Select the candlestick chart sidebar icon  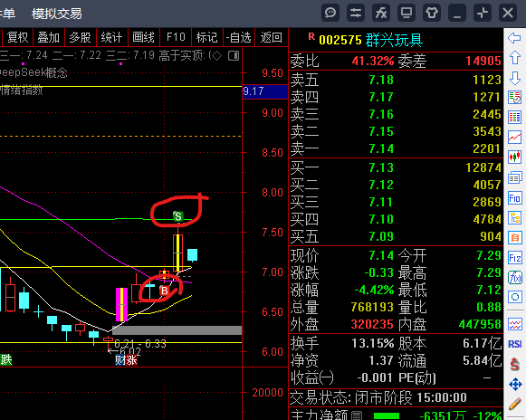click(514, 157)
